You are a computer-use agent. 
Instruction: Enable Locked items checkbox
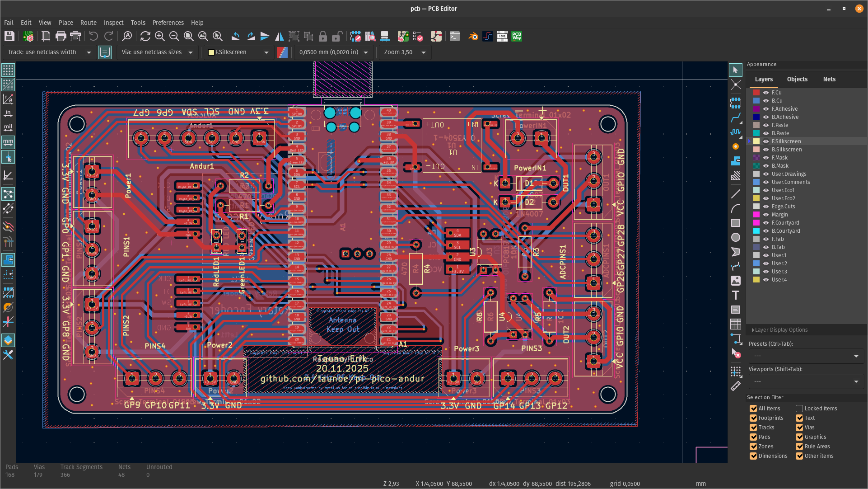point(799,409)
